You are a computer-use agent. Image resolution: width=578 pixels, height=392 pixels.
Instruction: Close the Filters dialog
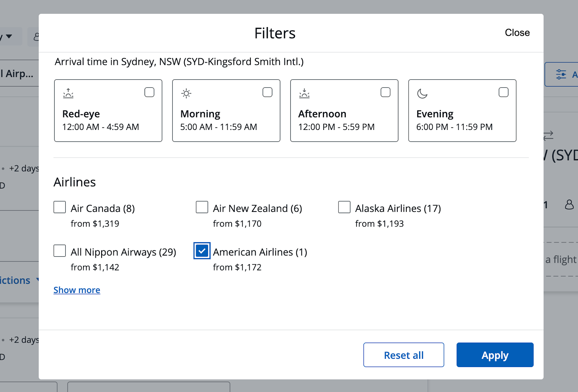click(517, 33)
